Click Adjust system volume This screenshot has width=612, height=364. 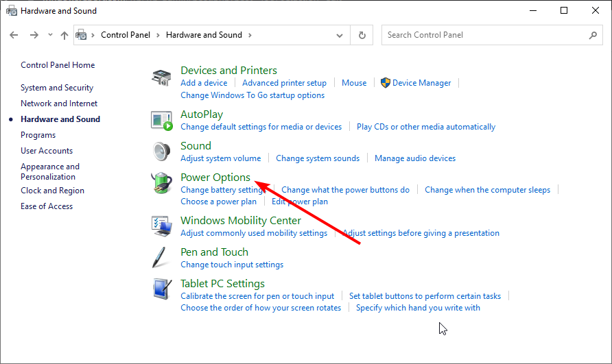click(220, 158)
